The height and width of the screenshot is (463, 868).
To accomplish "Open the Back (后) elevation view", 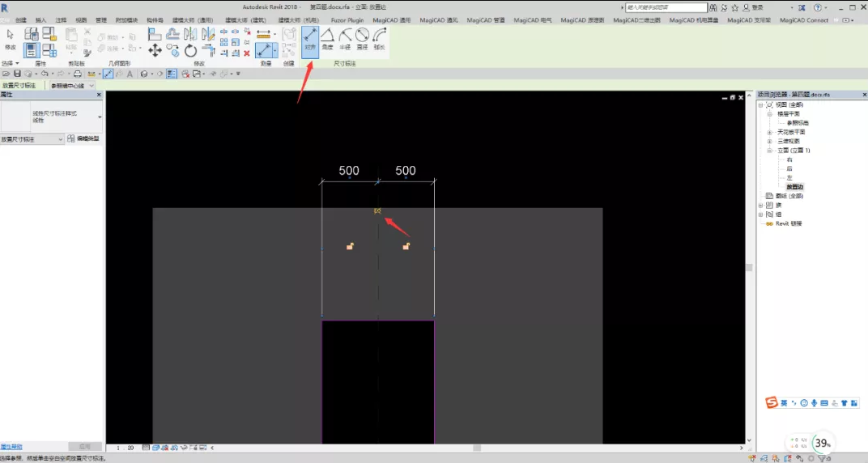I will (x=789, y=168).
